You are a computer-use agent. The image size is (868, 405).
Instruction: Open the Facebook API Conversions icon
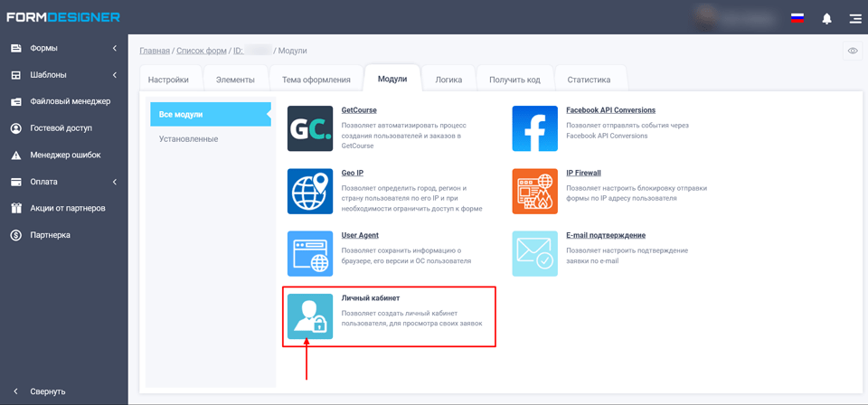click(534, 128)
